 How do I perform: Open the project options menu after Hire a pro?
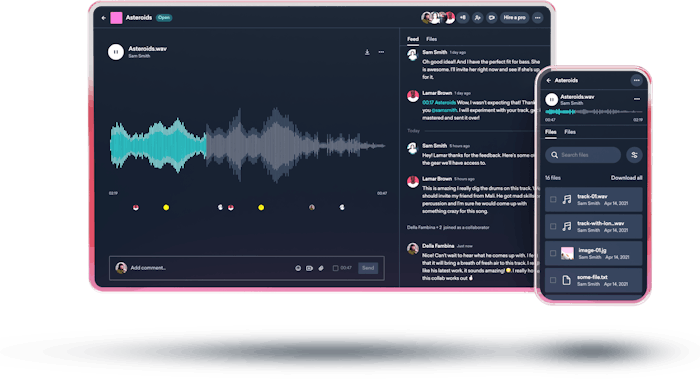(x=538, y=18)
